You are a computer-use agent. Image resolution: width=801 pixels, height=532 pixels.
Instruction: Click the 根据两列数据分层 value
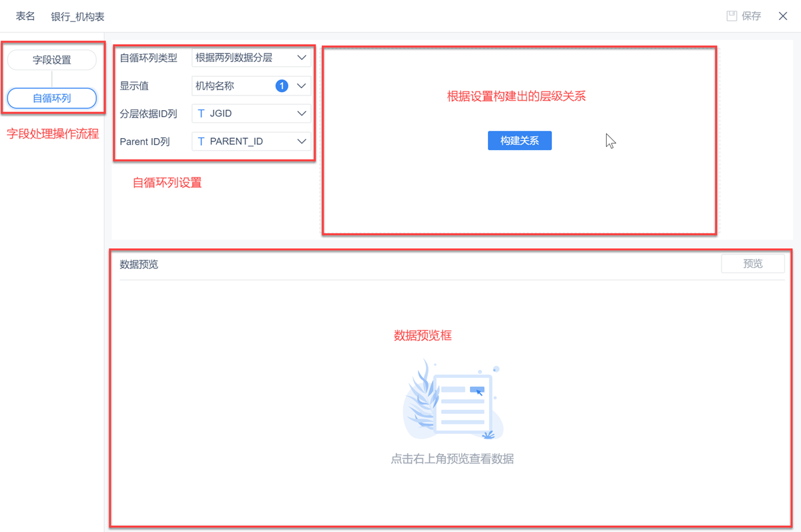[234, 58]
